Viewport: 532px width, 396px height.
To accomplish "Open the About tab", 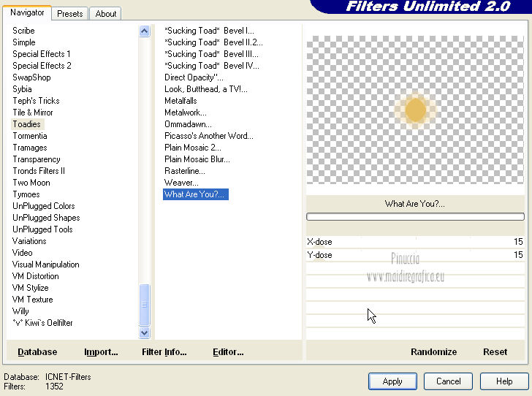I will pyautogui.click(x=105, y=14).
